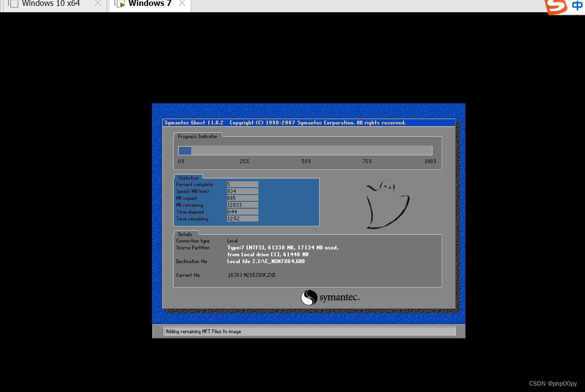Click the Statistics panel label
Screen dimensions: 585x392
tap(188, 178)
